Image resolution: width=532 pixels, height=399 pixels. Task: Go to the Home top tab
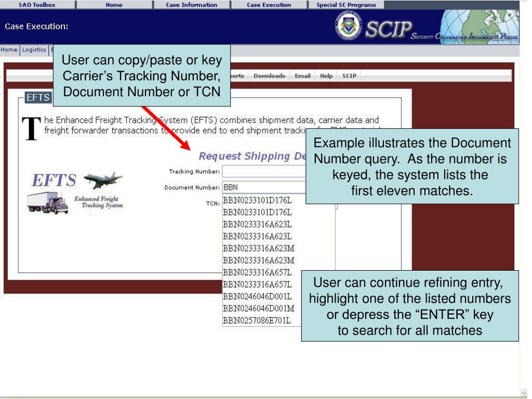tap(114, 5)
